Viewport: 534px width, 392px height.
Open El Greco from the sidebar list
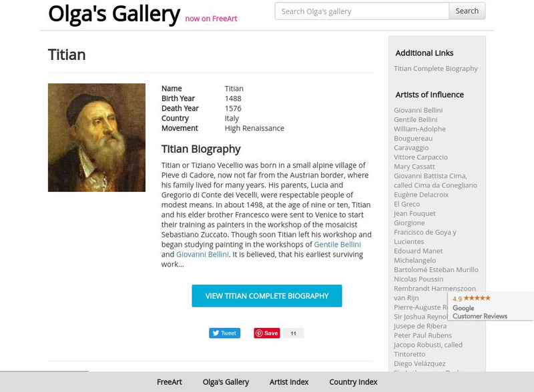[407, 204]
